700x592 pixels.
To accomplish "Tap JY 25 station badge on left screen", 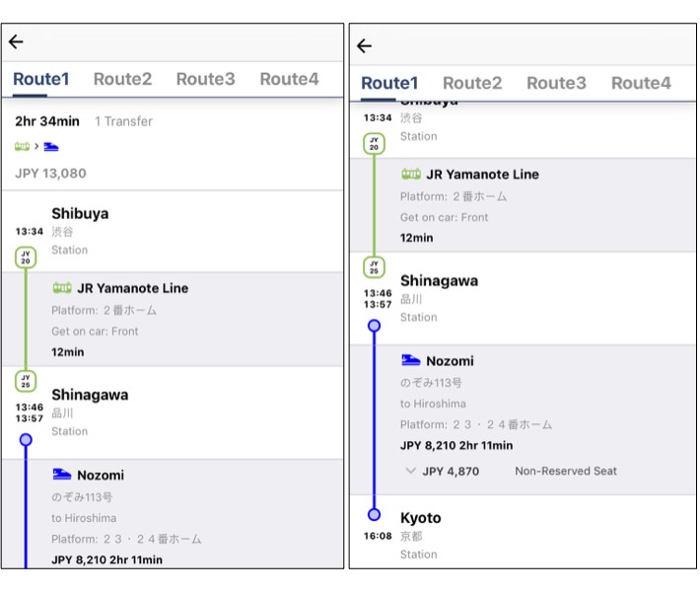I will 26,381.
